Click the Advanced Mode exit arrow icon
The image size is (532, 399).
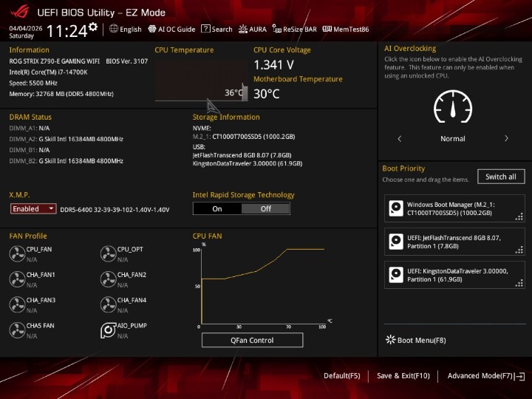[519, 376]
